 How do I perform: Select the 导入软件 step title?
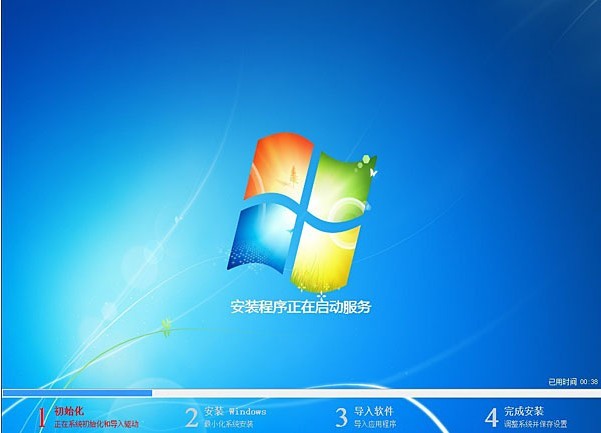click(373, 410)
